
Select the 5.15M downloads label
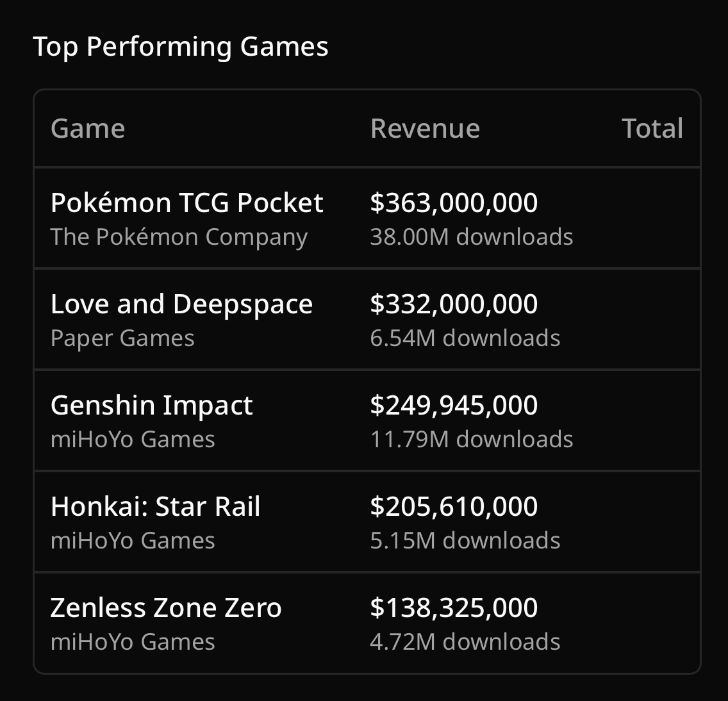[x=465, y=541]
